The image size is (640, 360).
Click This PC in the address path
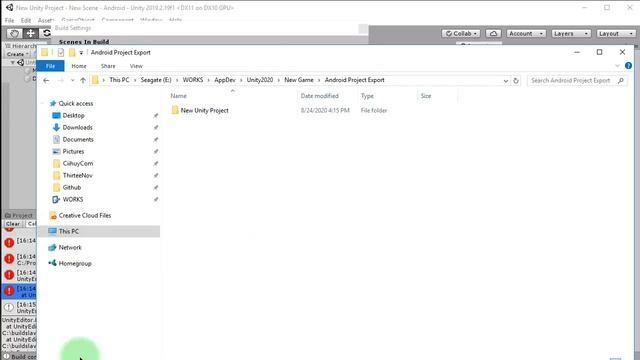coord(119,80)
